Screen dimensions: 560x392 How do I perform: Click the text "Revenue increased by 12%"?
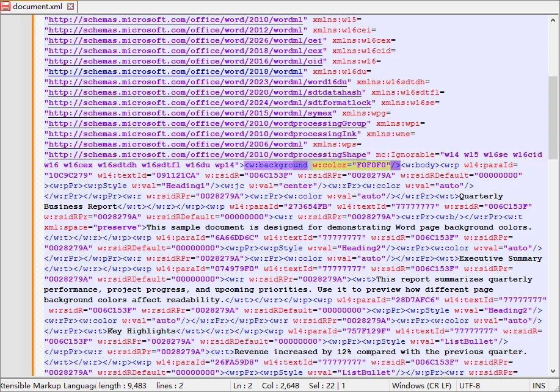[293, 351]
